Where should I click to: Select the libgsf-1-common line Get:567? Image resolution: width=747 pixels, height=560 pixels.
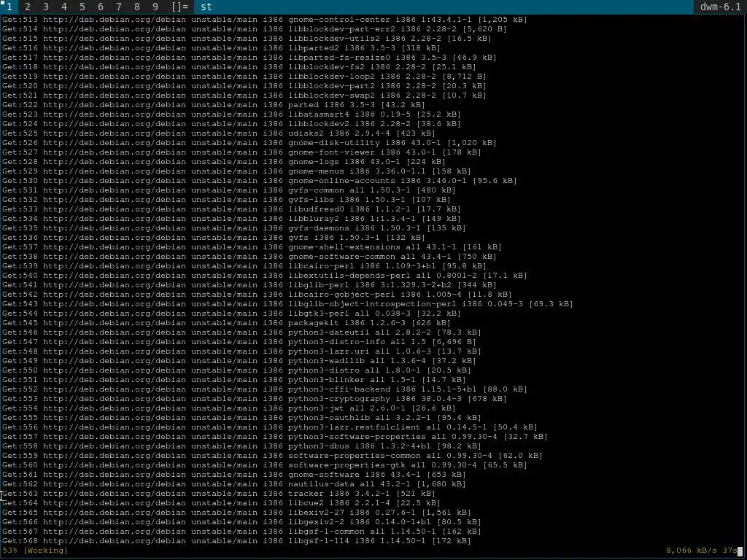[241, 532]
